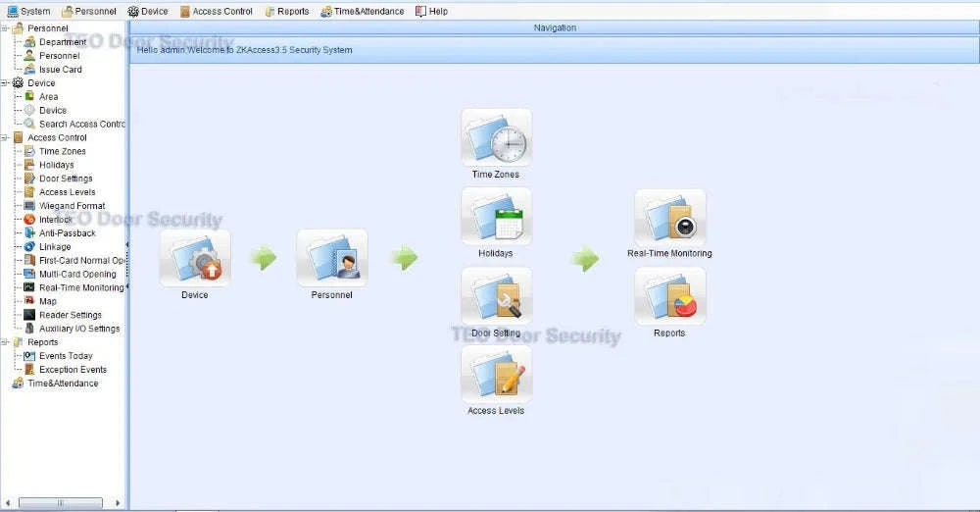Click the sidebar horizontal scrollbar right arrow
This screenshot has width=980, height=512.
coord(118,502)
